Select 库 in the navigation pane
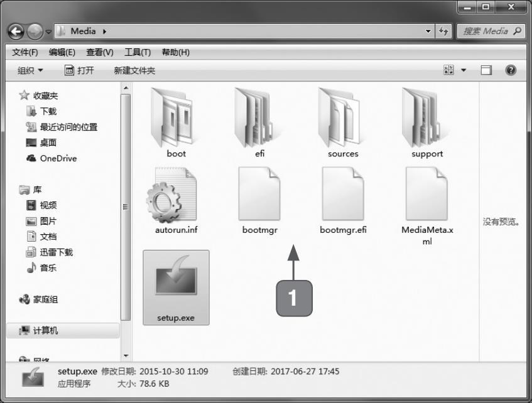Screen dimensions: 532x403 (31, 190)
